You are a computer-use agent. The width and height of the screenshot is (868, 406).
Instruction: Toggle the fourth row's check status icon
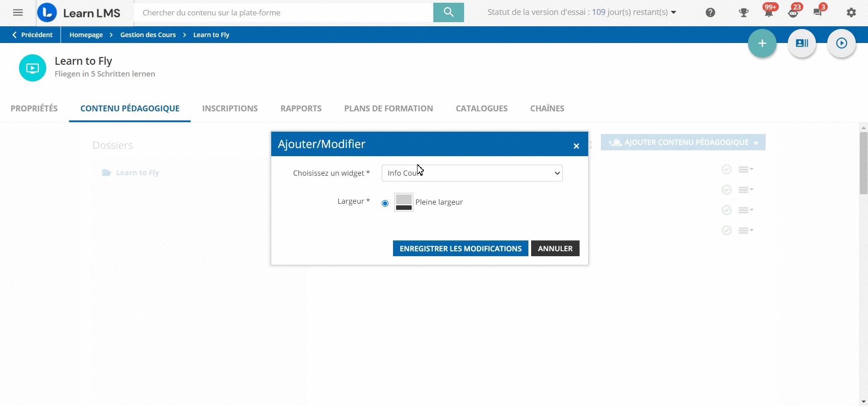click(x=727, y=230)
